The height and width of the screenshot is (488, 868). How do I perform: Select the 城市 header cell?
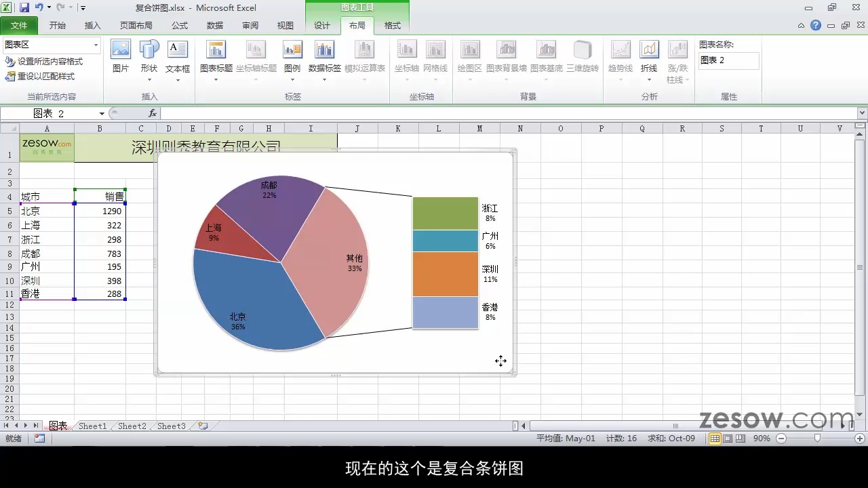click(47, 197)
